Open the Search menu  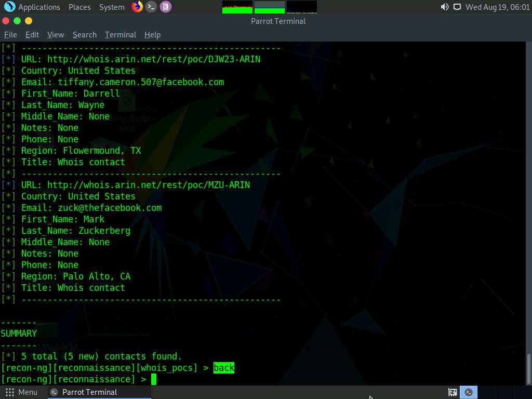[x=85, y=35]
